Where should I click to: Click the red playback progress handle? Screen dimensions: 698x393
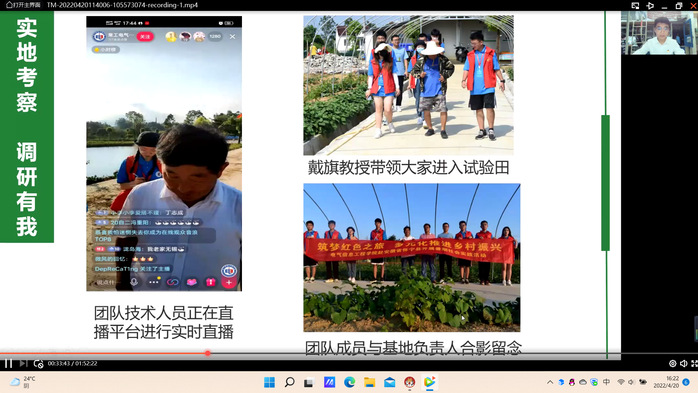(207, 353)
